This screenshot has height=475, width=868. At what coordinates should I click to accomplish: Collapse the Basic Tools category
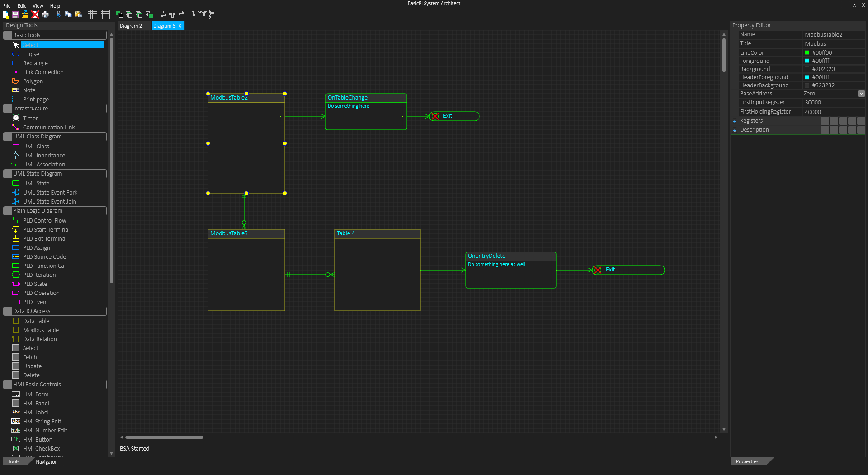(x=7, y=35)
